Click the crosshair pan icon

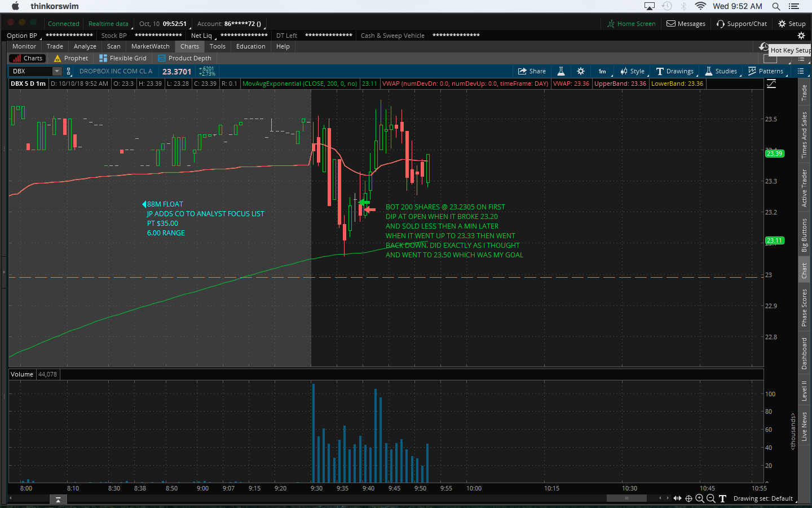coord(689,498)
